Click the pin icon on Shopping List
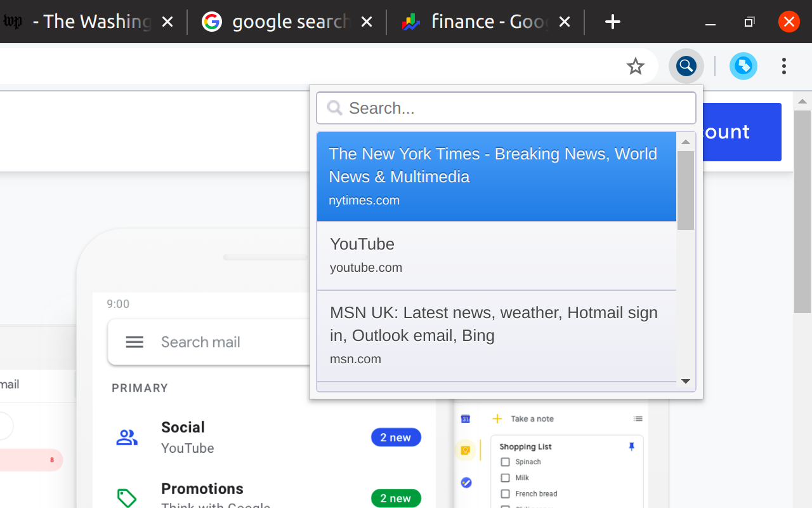The width and height of the screenshot is (812, 508). (x=631, y=447)
